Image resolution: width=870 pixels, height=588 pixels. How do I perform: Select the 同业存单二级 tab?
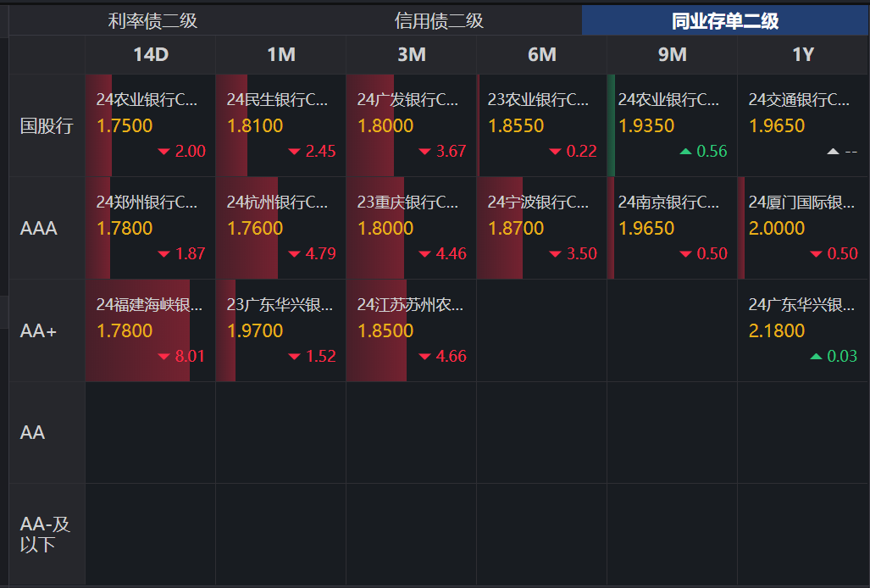[724, 21]
